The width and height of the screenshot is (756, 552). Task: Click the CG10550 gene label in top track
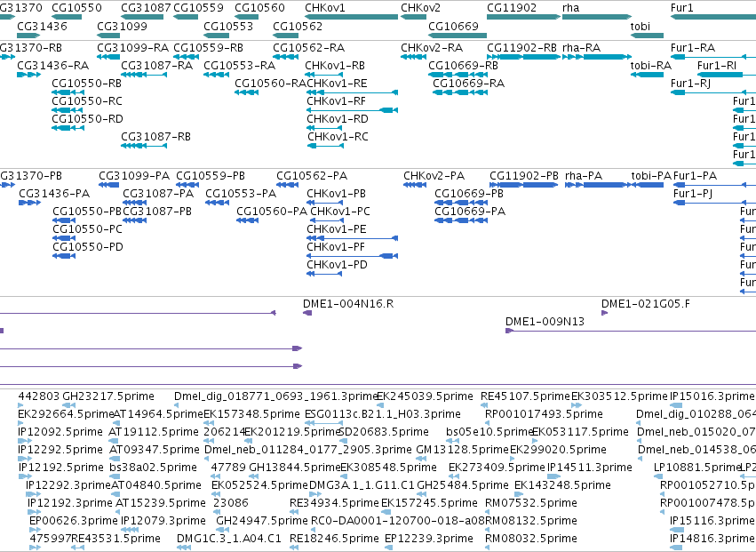pos(76,8)
